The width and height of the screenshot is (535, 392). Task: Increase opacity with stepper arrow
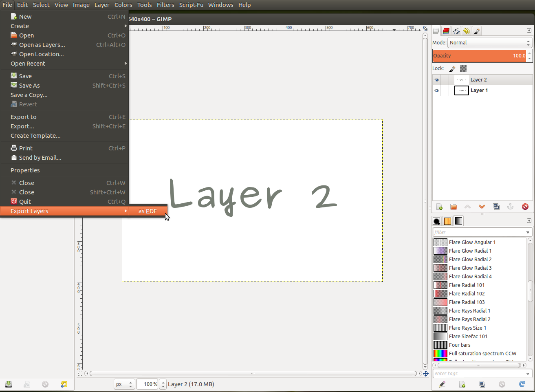529,53
